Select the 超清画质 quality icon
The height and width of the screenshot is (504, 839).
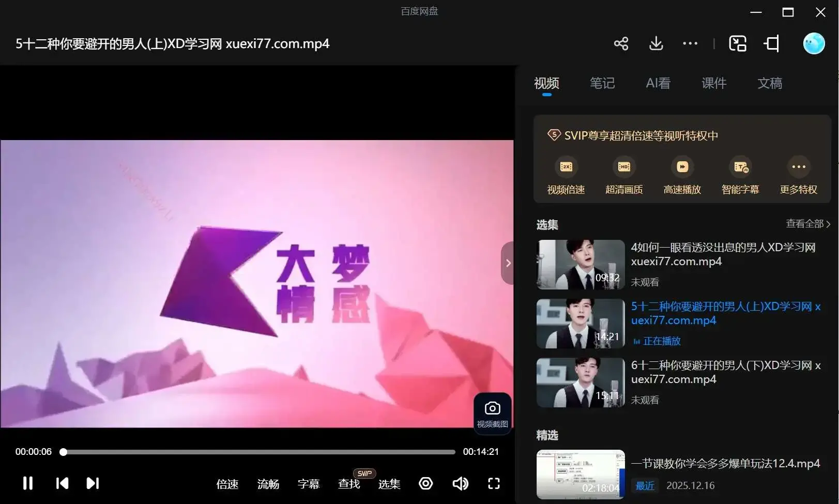point(624,166)
